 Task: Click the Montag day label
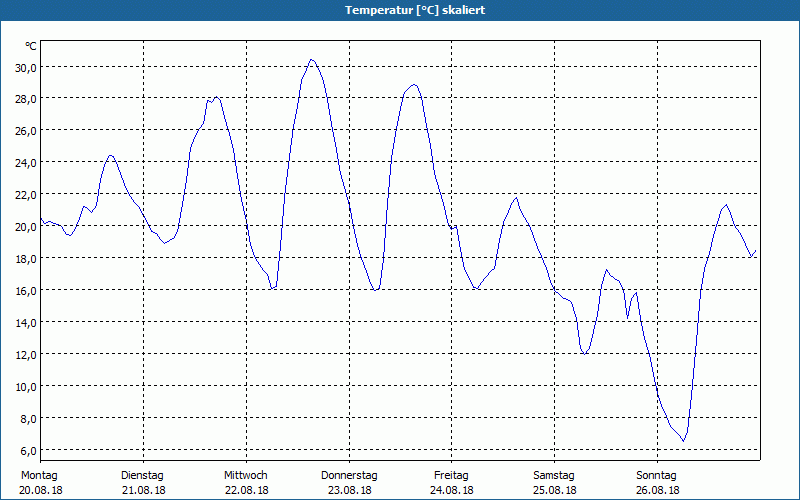[39, 475]
